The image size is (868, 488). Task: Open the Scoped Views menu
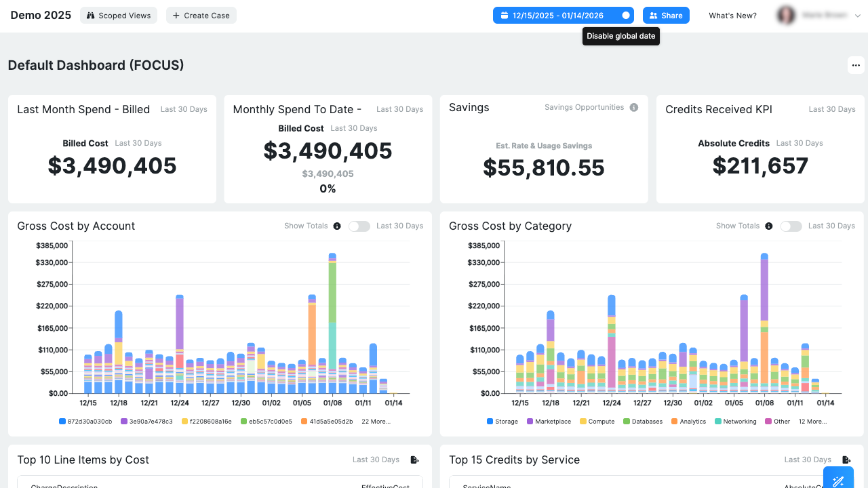[x=119, y=16]
